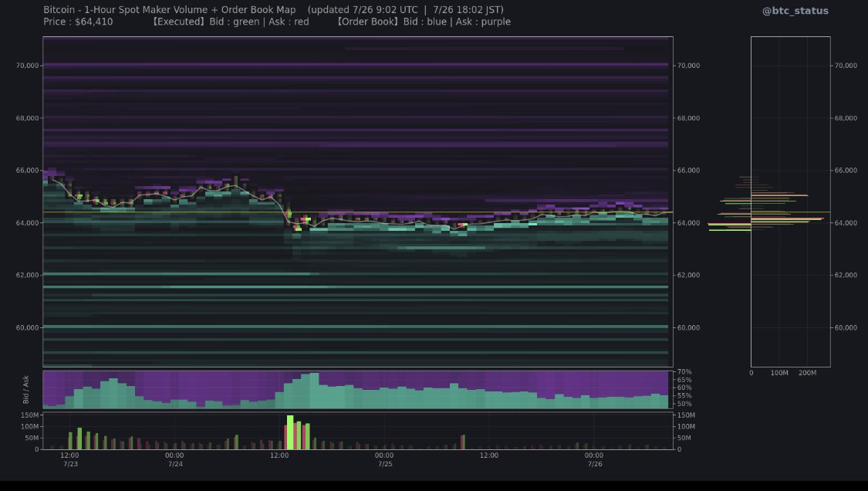Image resolution: width=868 pixels, height=491 pixels.
Task: Click the Order Book 'Bid : blue | Ask : purple' legend
Action: coord(457,22)
